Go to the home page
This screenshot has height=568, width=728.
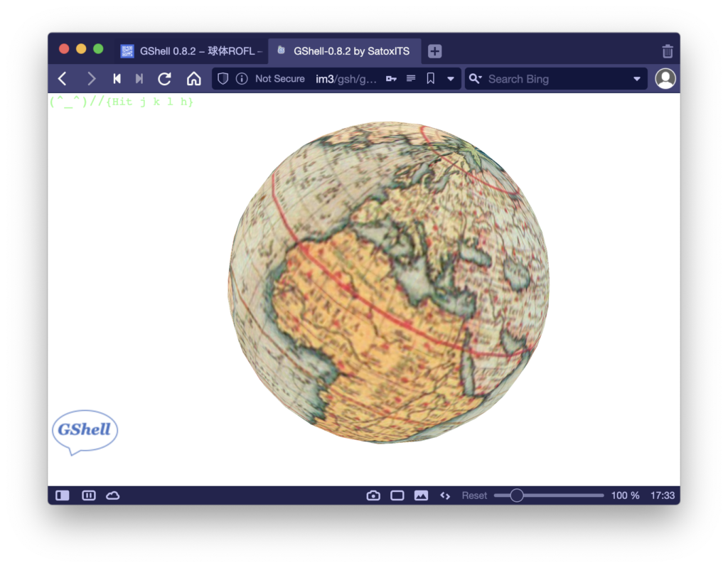pyautogui.click(x=193, y=79)
